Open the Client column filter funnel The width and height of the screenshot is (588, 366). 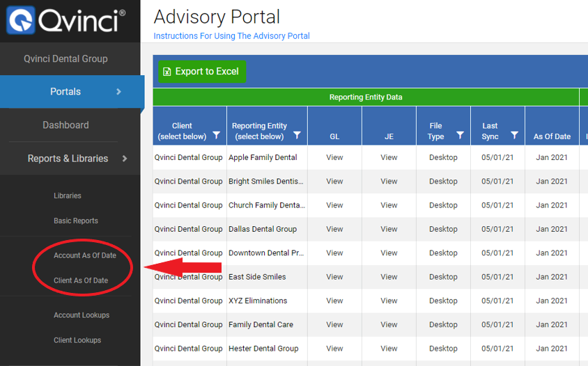coord(217,135)
